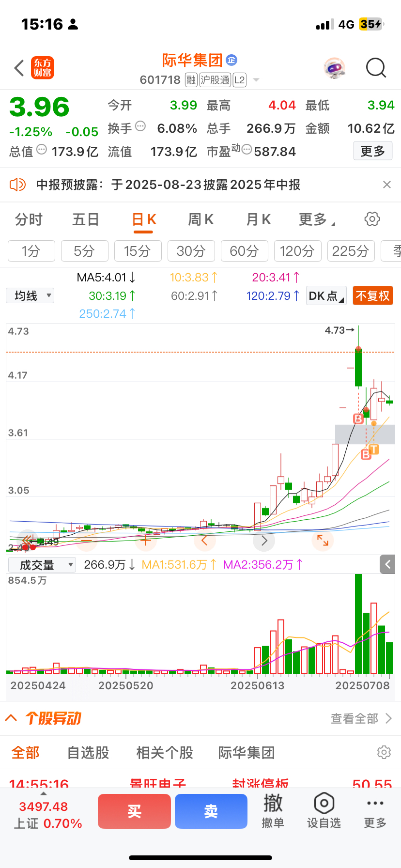Screen dimensions: 401x868
Task: Move chart right with gray right arrow
Action: tap(264, 541)
